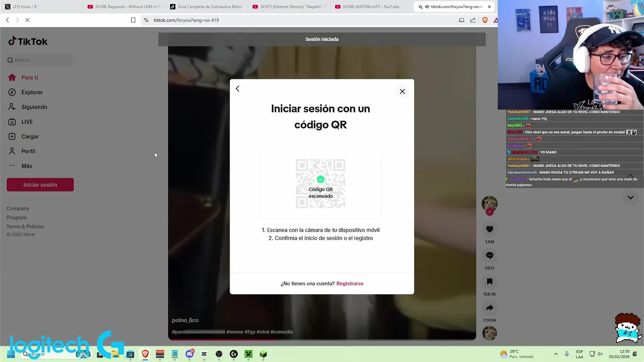The image size is (644, 362).
Task: Click browser back arrow
Action: click(7, 20)
